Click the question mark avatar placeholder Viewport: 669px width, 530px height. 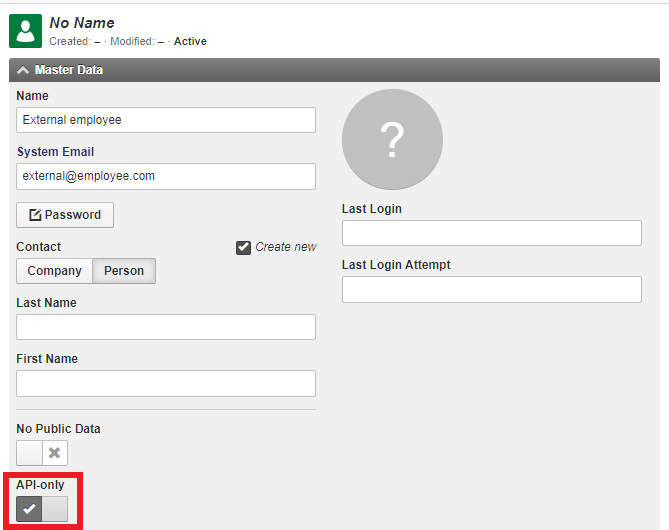point(390,139)
